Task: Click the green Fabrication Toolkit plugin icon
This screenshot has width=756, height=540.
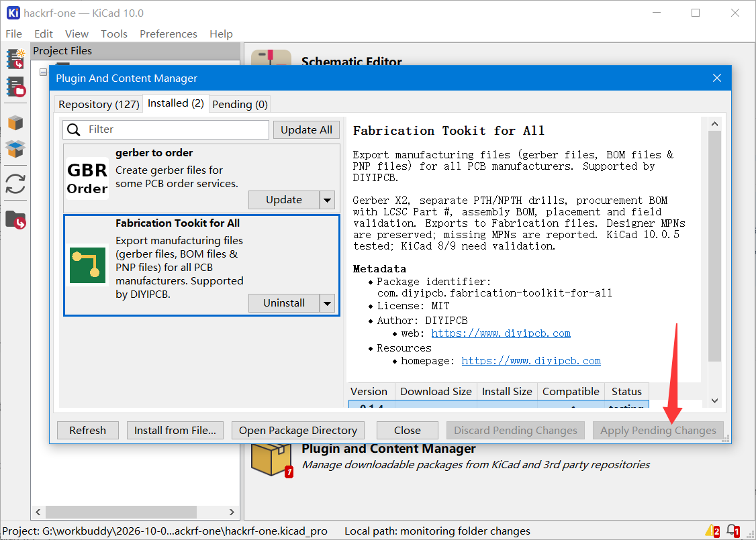Action: (x=88, y=266)
